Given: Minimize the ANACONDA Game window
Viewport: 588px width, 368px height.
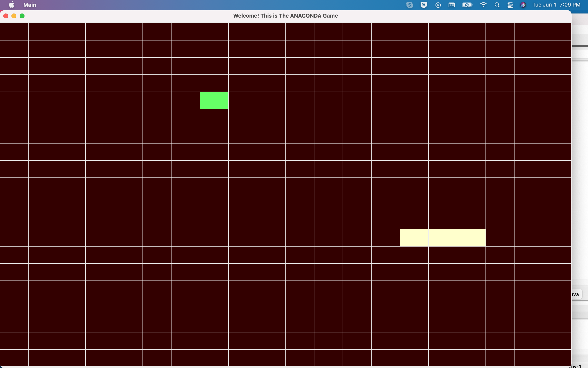Looking at the screenshot, I should 14,16.
